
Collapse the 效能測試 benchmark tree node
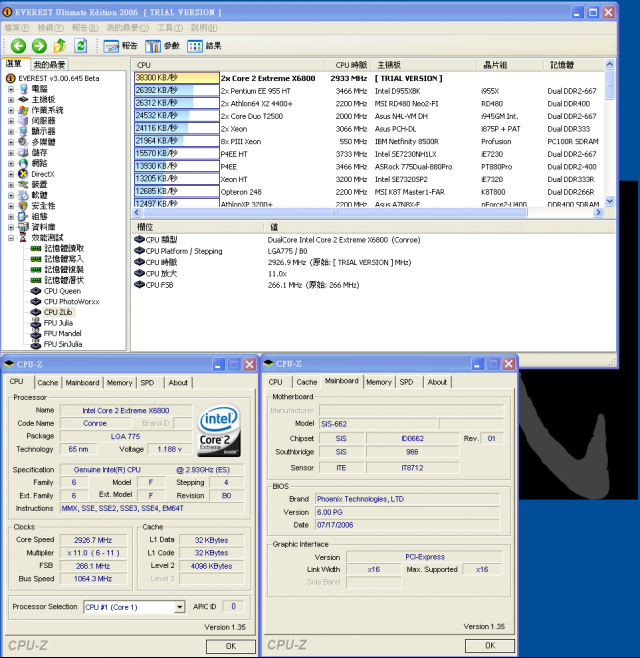point(11,238)
